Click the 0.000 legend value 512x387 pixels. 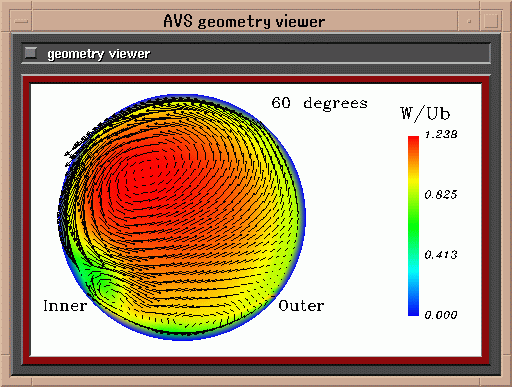click(441, 315)
